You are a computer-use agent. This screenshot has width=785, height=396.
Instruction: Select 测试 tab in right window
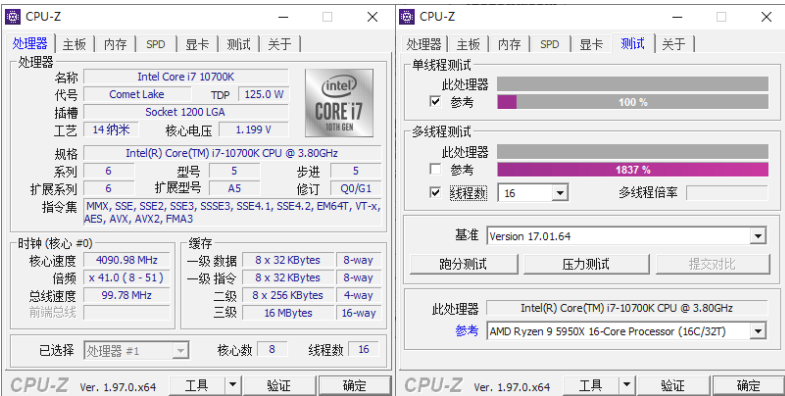pos(632,43)
